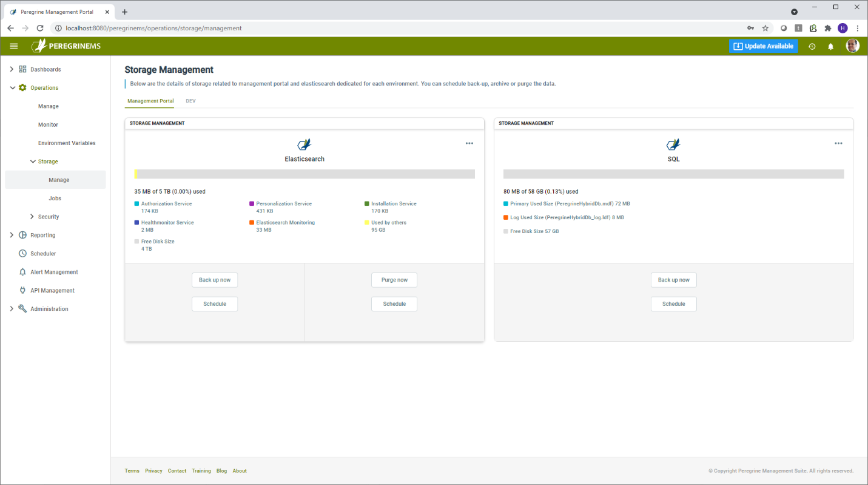Click the PeregrineMS logo in header

click(x=66, y=46)
